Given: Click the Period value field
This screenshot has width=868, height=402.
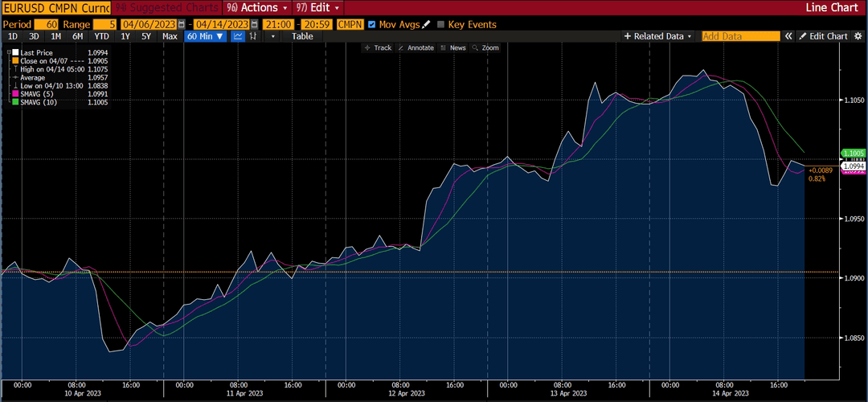Looking at the screenshot, I should [45, 24].
